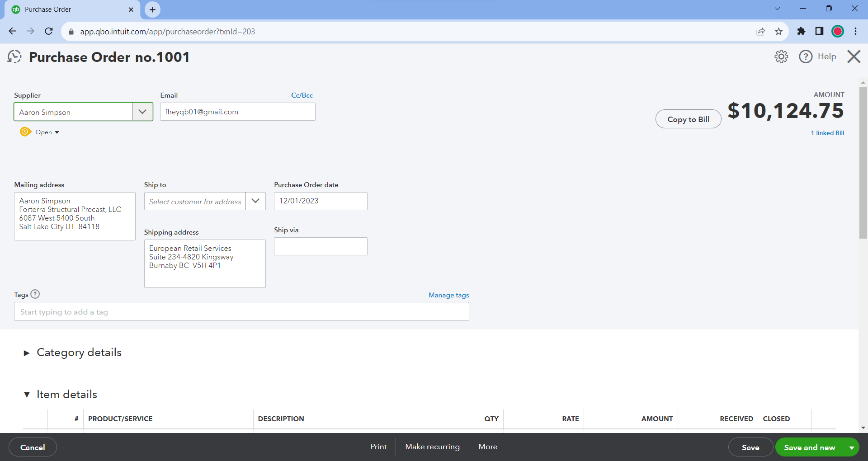Go back to the previous page
Image resolution: width=868 pixels, height=461 pixels.
click(12, 31)
